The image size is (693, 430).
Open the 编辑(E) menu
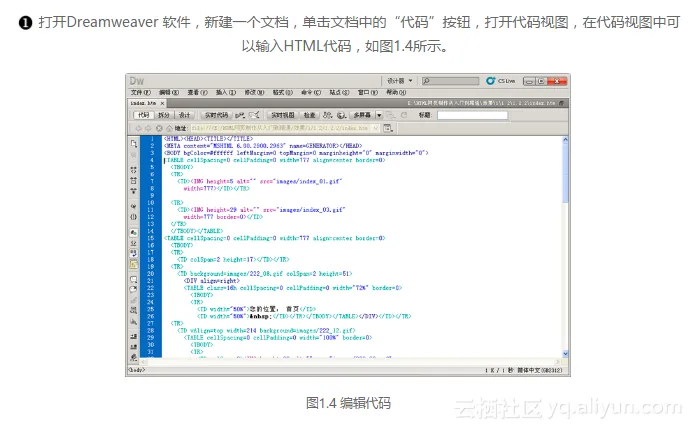pyautogui.click(x=169, y=93)
